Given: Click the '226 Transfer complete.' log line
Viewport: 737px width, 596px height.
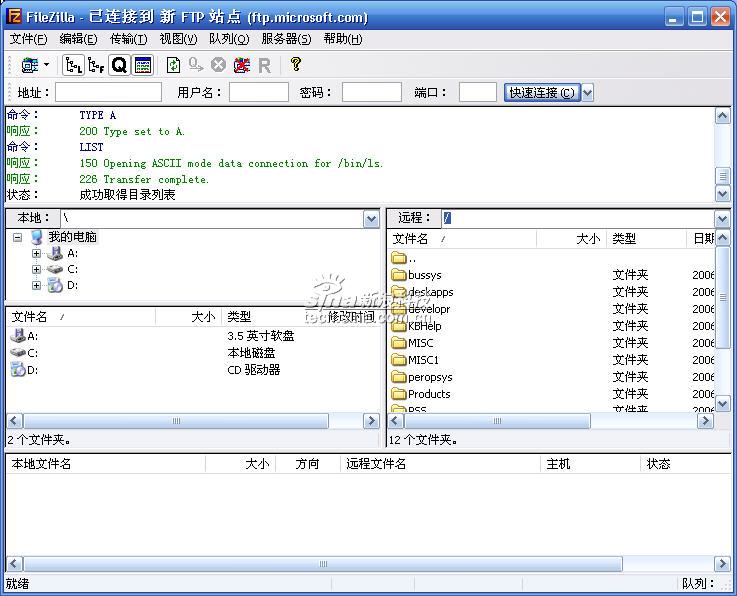Looking at the screenshot, I should click(144, 179).
